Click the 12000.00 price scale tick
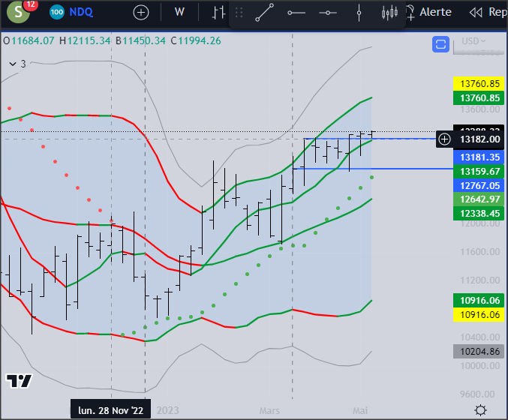The image size is (508, 420). click(x=479, y=223)
